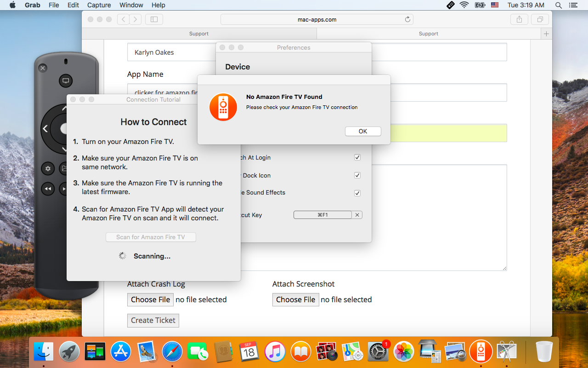
Task: Open Notification Center from the menu bar
Action: pyautogui.click(x=573, y=5)
